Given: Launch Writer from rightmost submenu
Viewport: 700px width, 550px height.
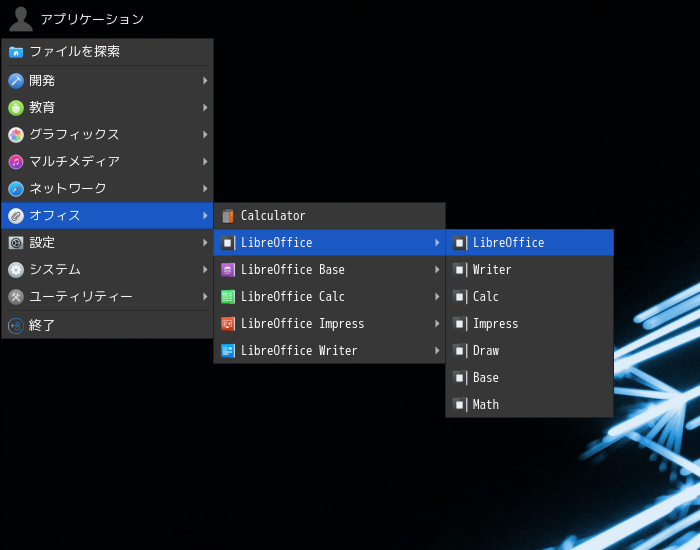Looking at the screenshot, I should tap(529, 270).
